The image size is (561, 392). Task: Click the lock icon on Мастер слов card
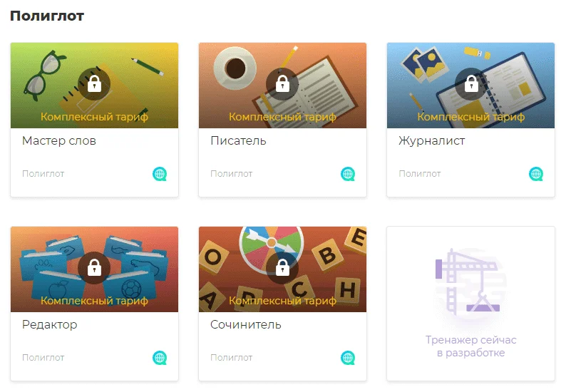(x=95, y=84)
